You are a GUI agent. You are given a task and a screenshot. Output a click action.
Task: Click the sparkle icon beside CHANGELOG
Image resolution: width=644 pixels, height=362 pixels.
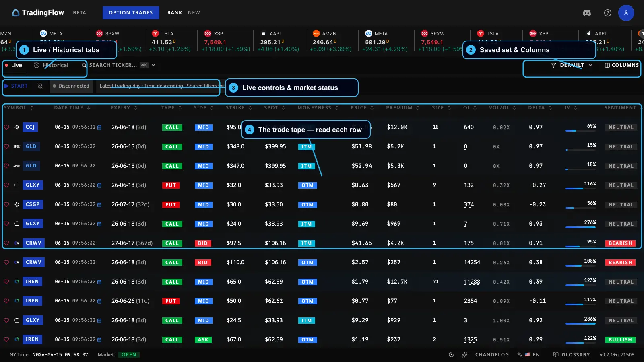464,355
